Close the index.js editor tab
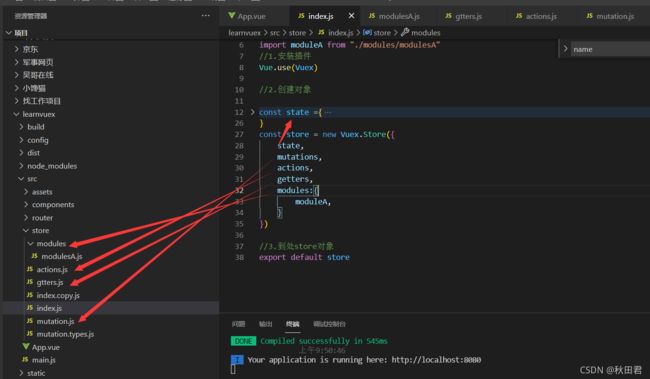The image size is (650, 379). click(351, 16)
